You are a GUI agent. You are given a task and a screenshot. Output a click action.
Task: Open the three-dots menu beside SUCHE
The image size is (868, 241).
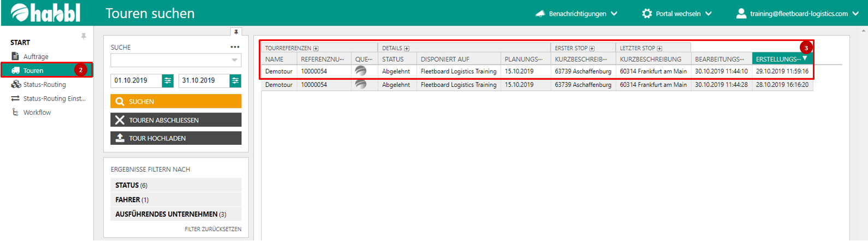click(x=235, y=47)
